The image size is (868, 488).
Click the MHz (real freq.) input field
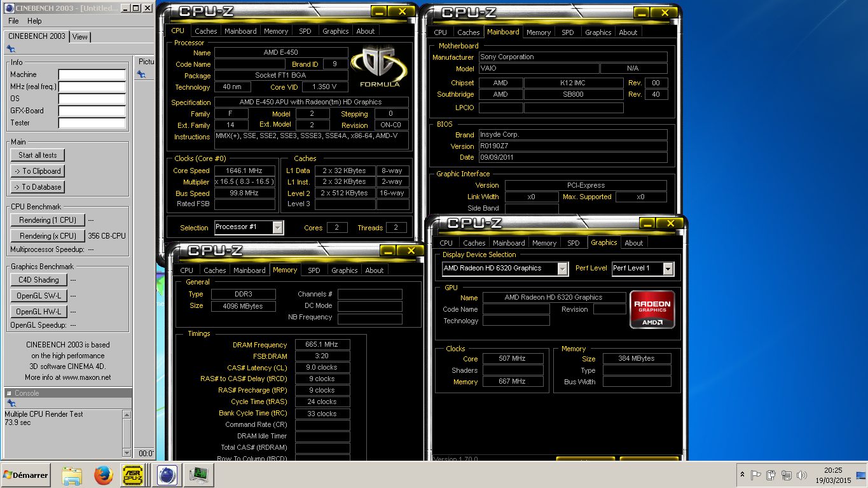[92, 87]
